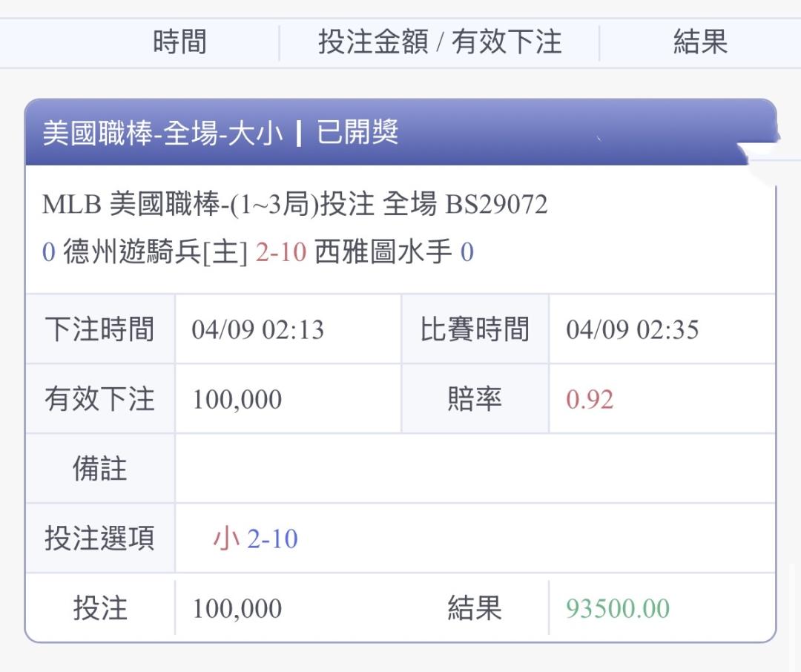The width and height of the screenshot is (801, 672).
Task: Click the 投注選項 label cell
Action: point(99,539)
